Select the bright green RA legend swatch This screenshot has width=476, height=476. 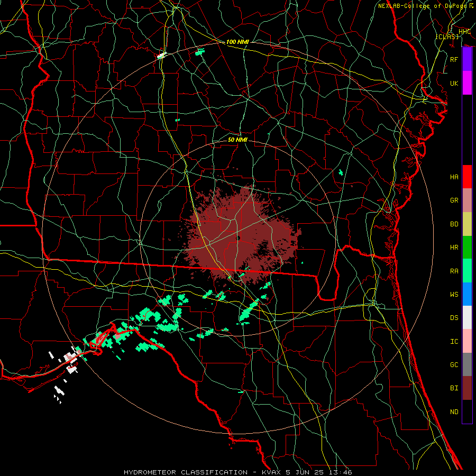click(467, 271)
